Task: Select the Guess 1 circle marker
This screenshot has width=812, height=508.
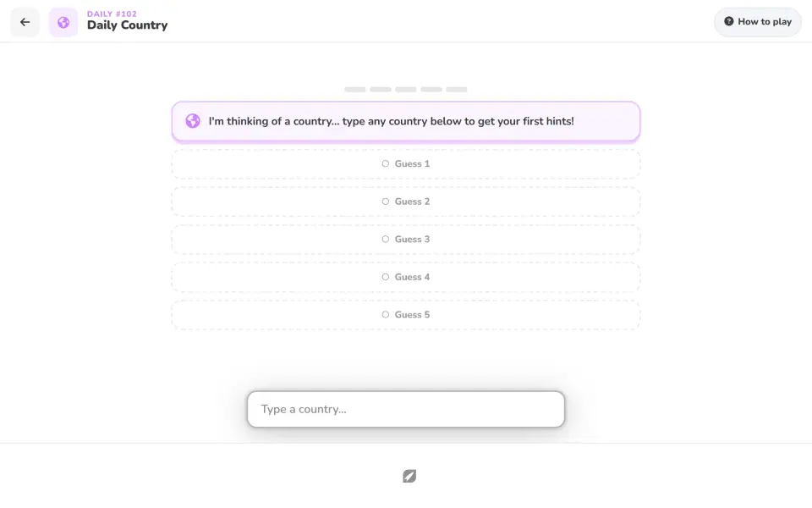Action: pos(386,163)
